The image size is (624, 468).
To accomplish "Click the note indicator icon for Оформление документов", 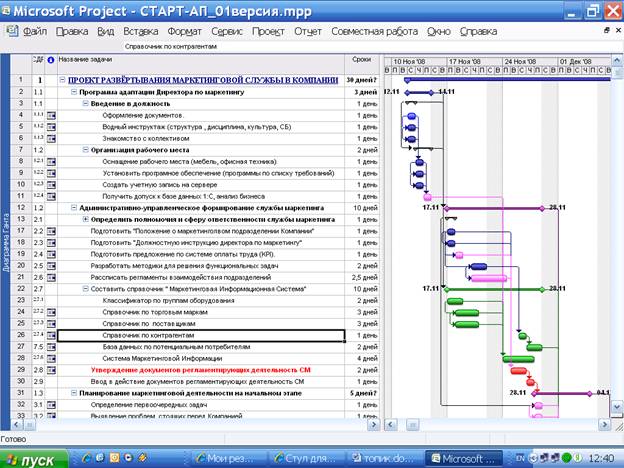I will [x=51, y=116].
